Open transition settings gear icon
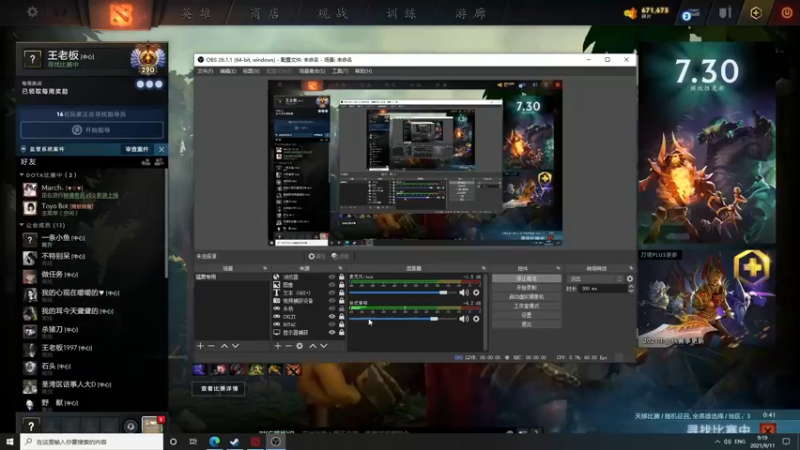Screen dimensions: 800x450 (630, 279)
